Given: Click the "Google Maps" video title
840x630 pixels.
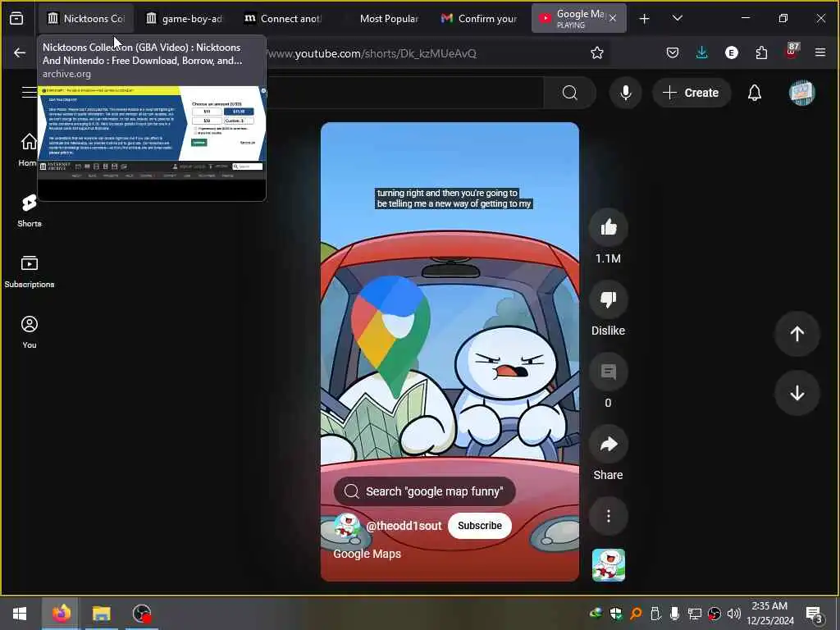Looking at the screenshot, I should tap(367, 554).
